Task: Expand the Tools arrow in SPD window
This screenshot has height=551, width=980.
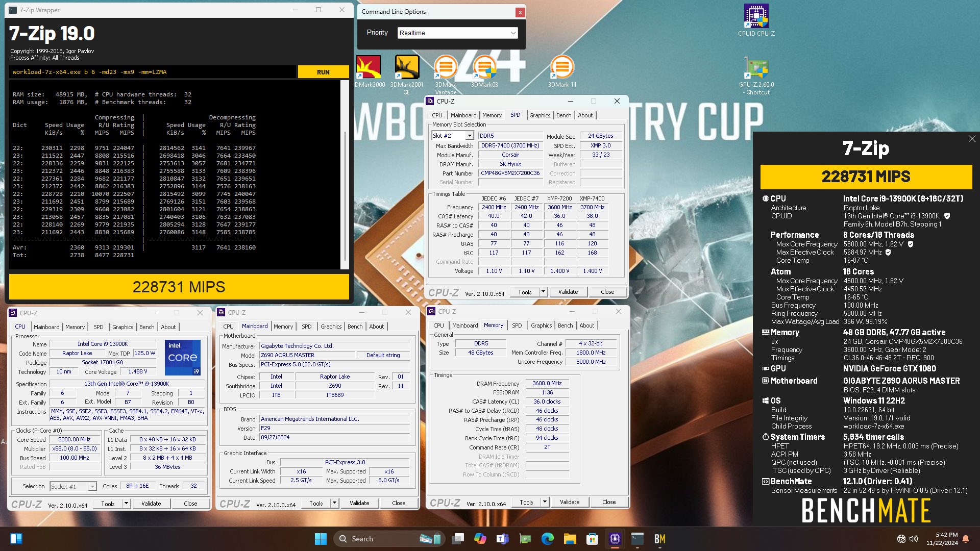Action: click(543, 292)
